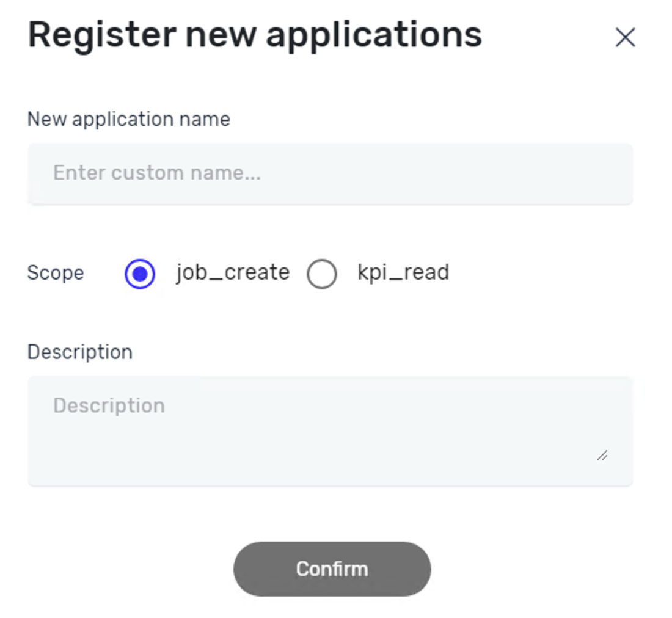Activate the selected job_create radio circle
The image size is (672, 618).
(x=140, y=274)
